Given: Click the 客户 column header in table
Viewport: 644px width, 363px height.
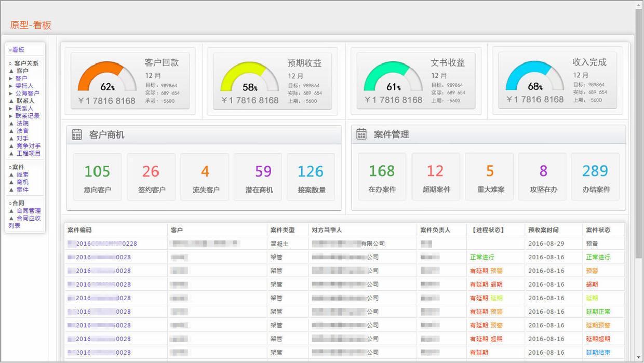Looking at the screenshot, I should [x=177, y=230].
